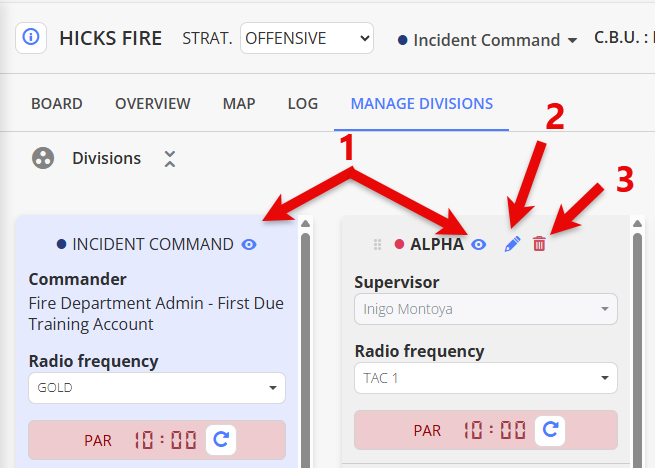
Task: Click the blue info icon beside HICKS FIRE
Action: coord(31,38)
